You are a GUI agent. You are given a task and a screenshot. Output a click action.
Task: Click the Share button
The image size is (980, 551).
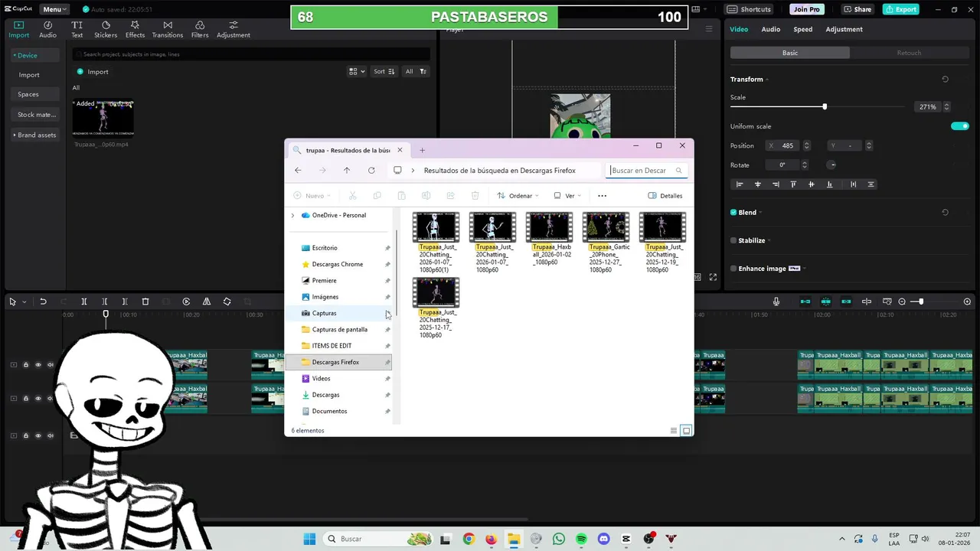(x=857, y=9)
